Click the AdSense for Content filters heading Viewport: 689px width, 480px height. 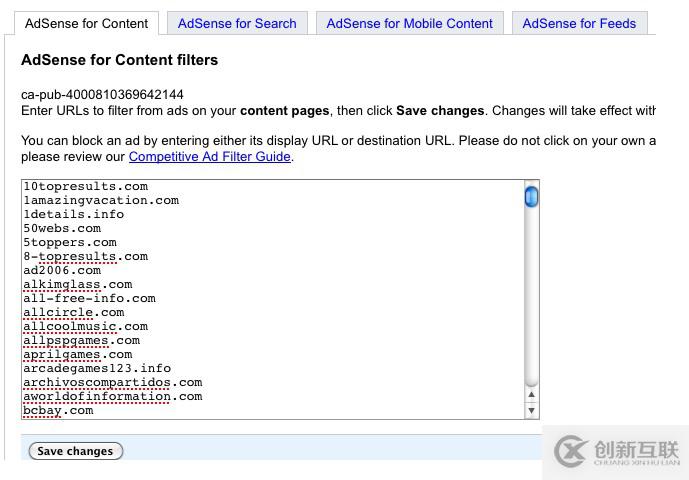click(x=120, y=60)
